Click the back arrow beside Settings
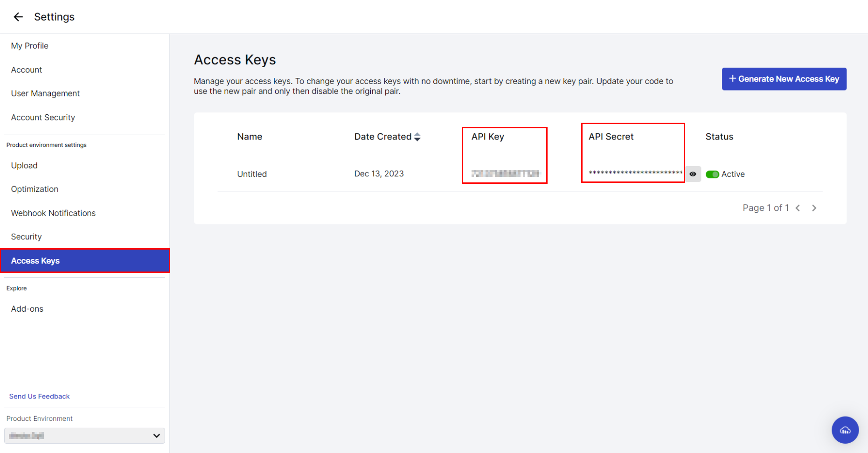868x453 pixels. click(18, 17)
